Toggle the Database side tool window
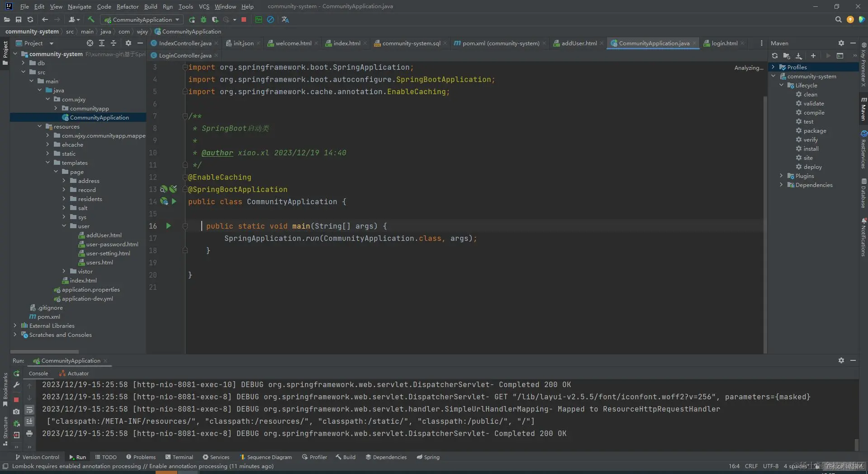Image resolution: width=868 pixels, height=474 pixels. 863,193
